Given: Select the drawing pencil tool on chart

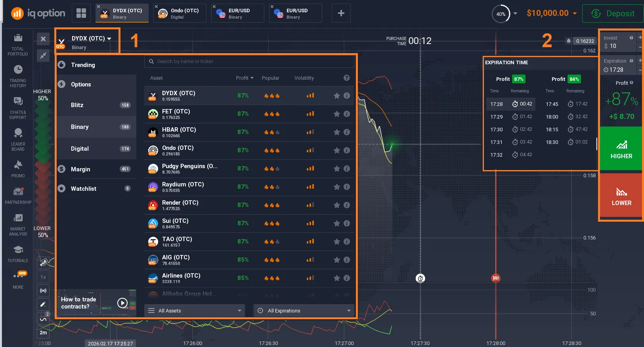Looking at the screenshot, I should coord(43,304).
